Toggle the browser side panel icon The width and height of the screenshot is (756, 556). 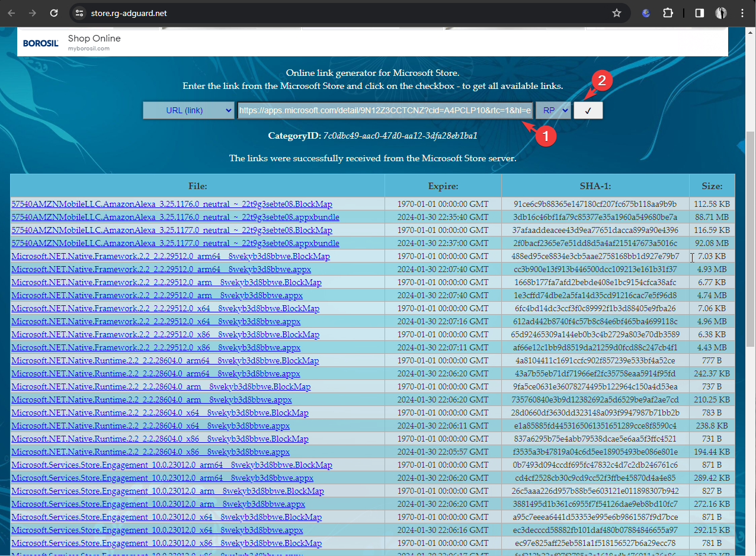pos(699,13)
